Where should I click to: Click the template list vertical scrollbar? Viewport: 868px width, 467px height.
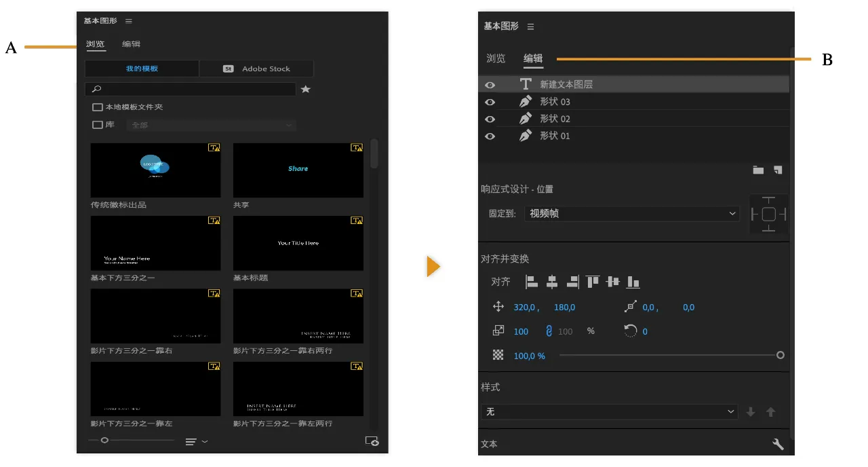point(374,154)
